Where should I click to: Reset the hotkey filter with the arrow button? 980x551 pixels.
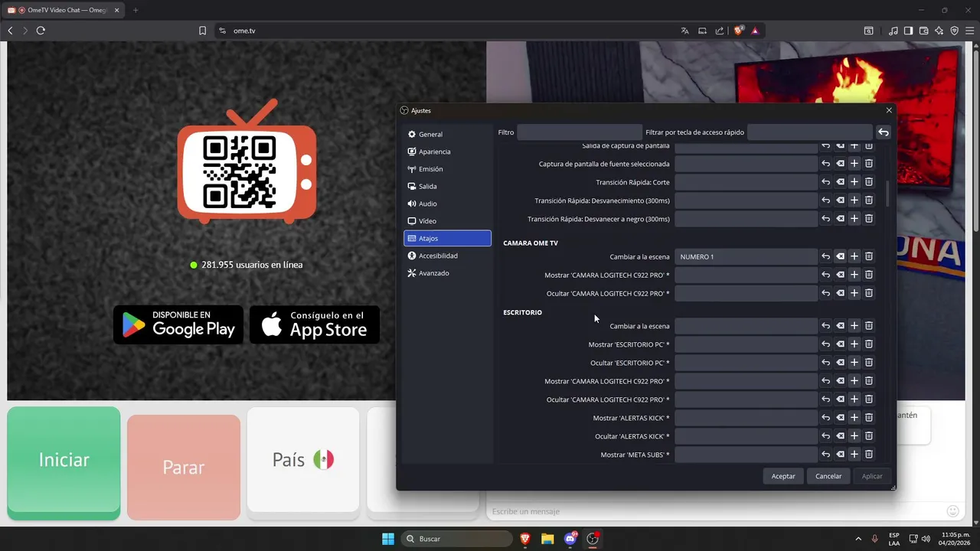(x=884, y=132)
